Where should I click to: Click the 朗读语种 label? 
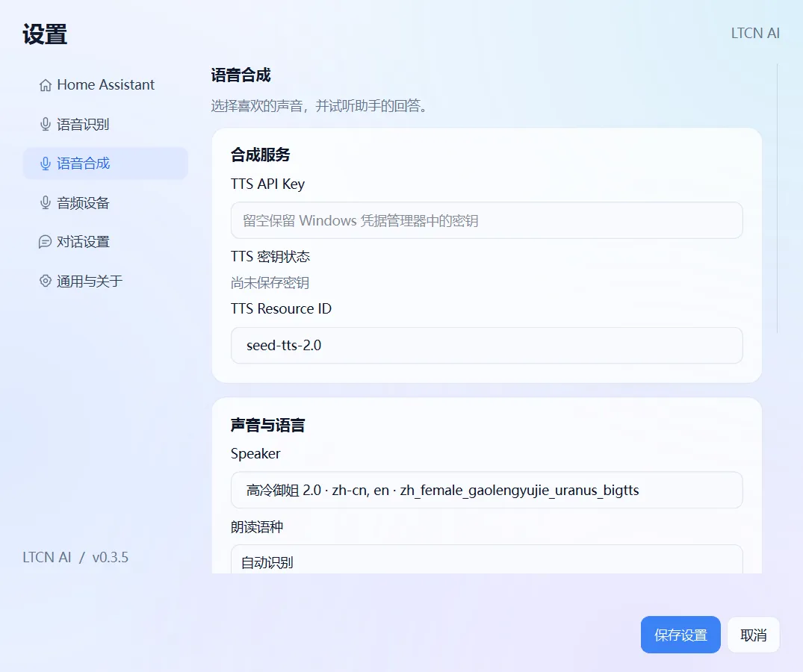click(256, 526)
